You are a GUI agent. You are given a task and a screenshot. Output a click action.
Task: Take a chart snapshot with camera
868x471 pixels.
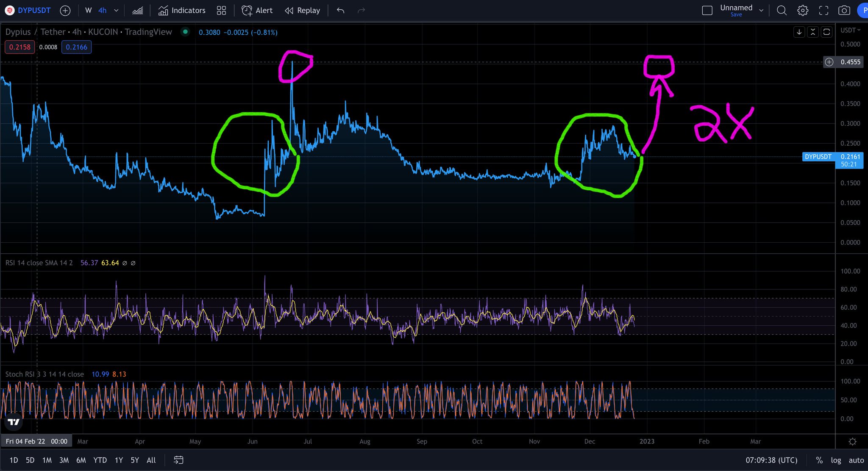(x=844, y=11)
